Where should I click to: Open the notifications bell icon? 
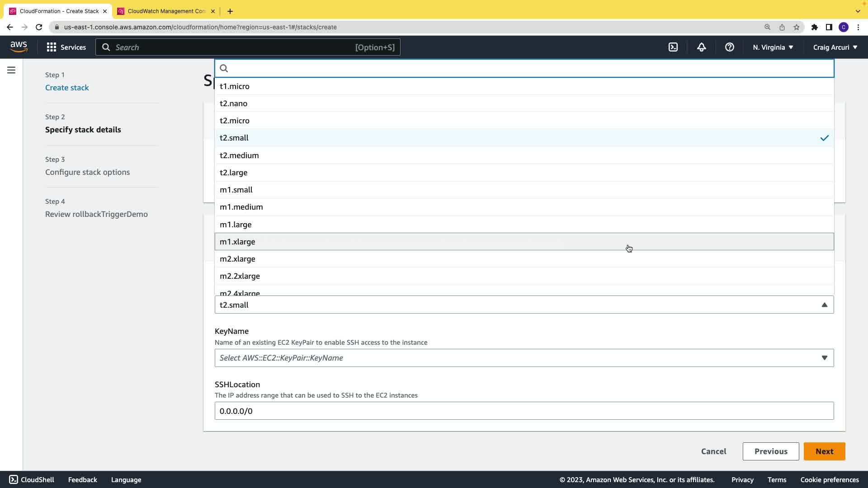coord(701,47)
